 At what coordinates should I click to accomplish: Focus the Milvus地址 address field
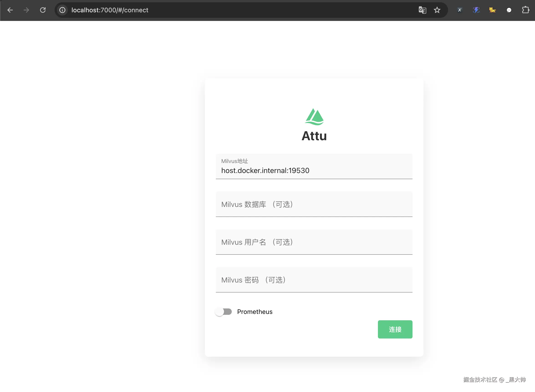[x=314, y=170]
